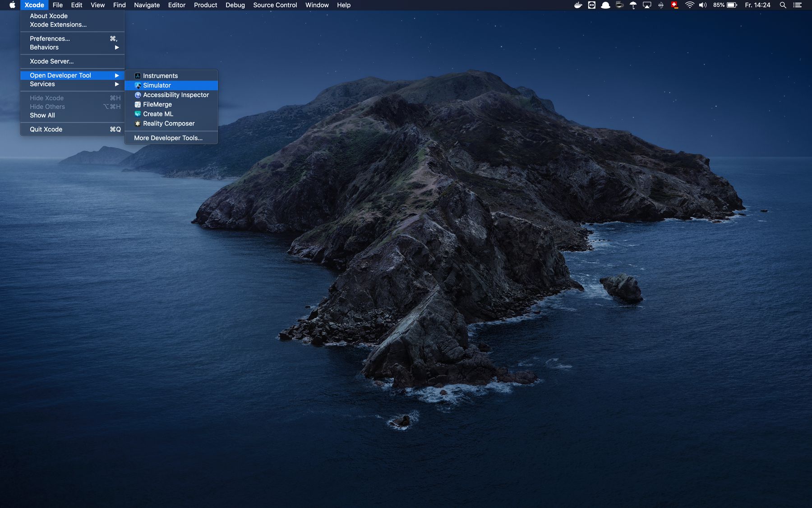Open the Product menu
812x508 pixels.
point(206,5)
